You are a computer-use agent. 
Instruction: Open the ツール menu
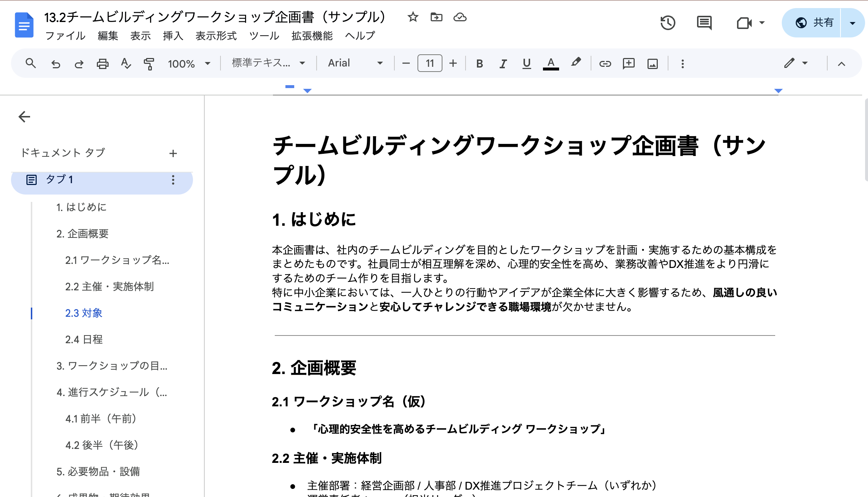264,36
